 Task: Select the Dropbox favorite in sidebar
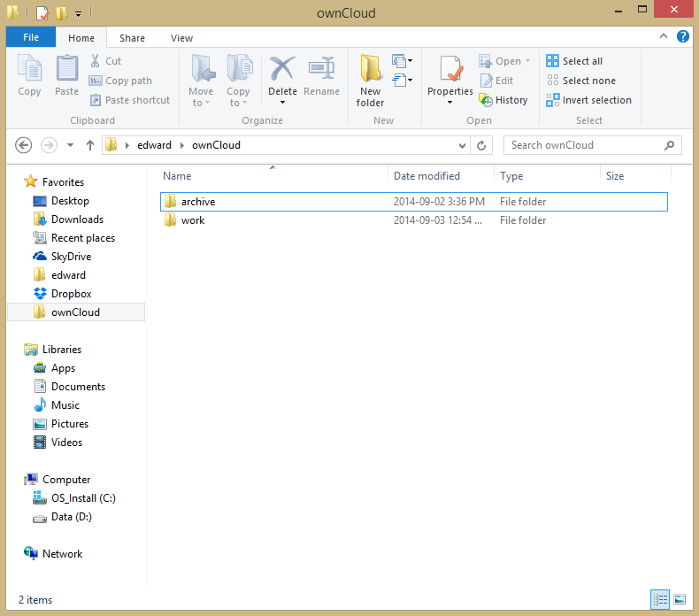point(71,294)
